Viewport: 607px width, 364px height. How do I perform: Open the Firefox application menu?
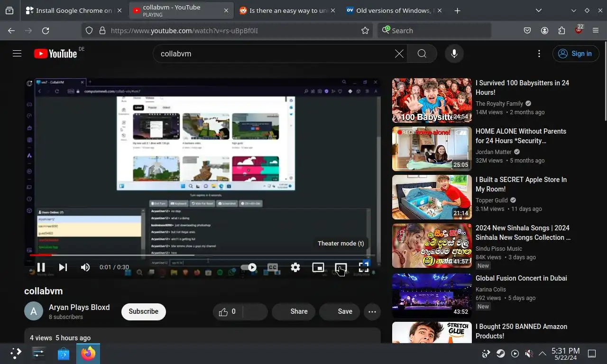pos(596,30)
